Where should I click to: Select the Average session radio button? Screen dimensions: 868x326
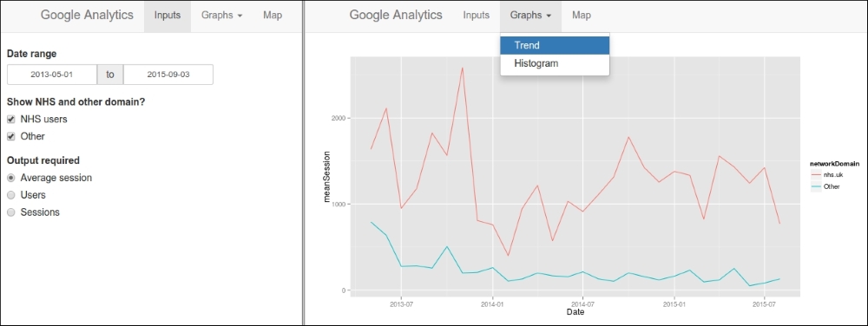point(11,178)
